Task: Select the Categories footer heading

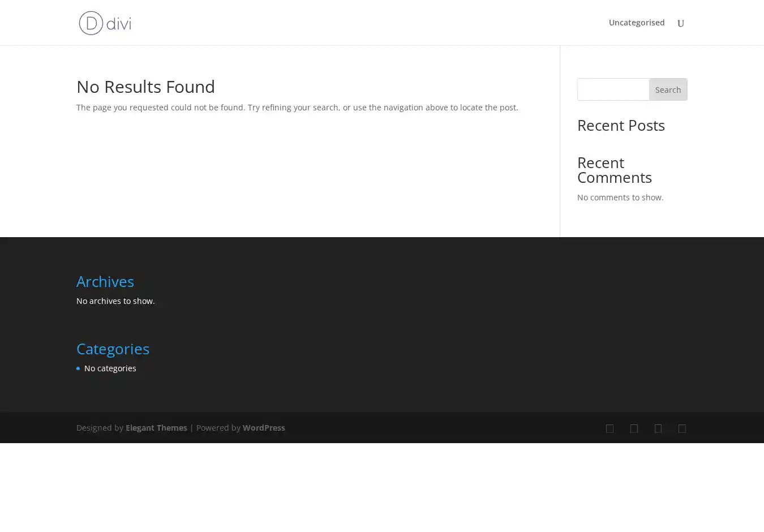Action: [x=113, y=349]
